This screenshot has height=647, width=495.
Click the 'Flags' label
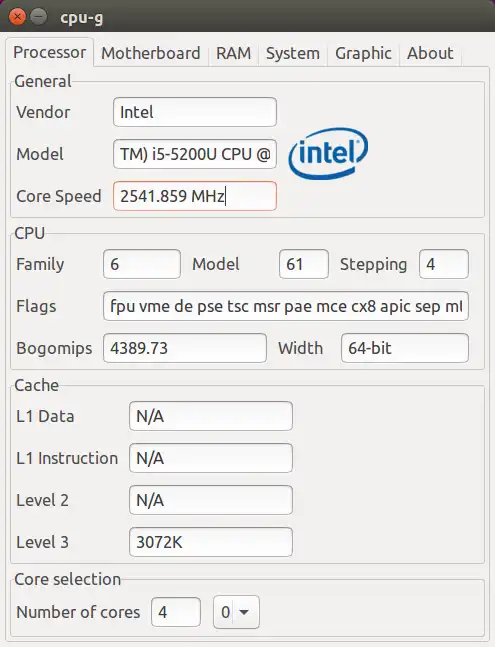[36, 307]
